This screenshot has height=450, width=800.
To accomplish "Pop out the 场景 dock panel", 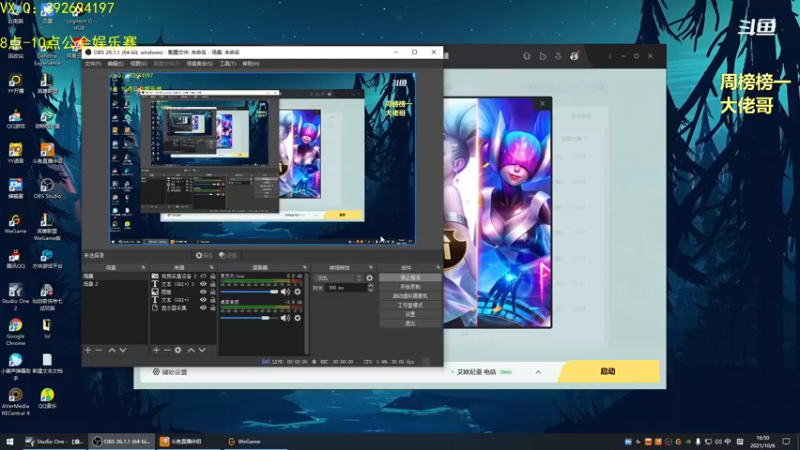I will [143, 267].
